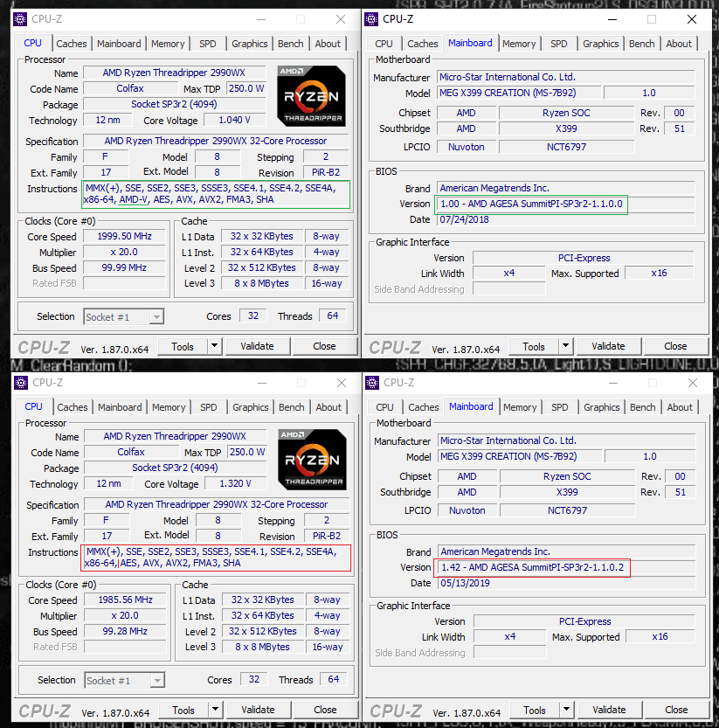Viewport: 719px width, 728px height.
Task: Open Bench tab in bottom-right window
Action: tap(643, 407)
